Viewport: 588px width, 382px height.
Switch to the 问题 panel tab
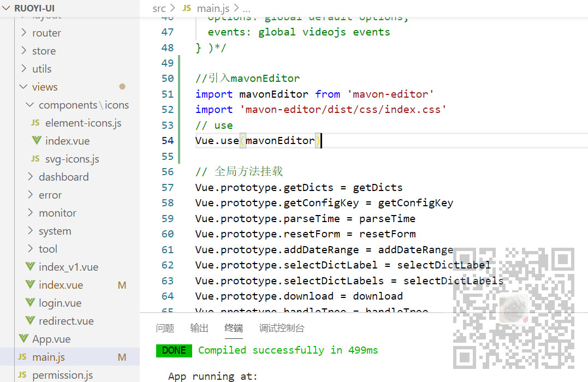[x=165, y=328]
